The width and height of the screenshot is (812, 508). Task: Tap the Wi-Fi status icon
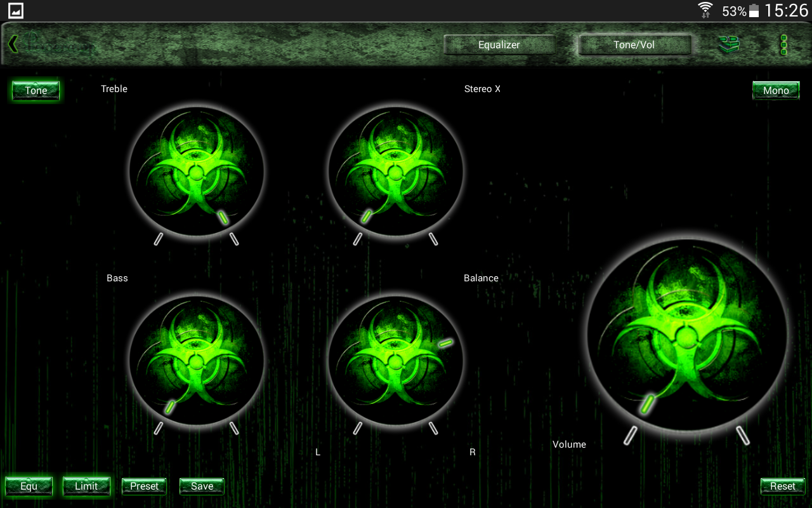pyautogui.click(x=705, y=10)
